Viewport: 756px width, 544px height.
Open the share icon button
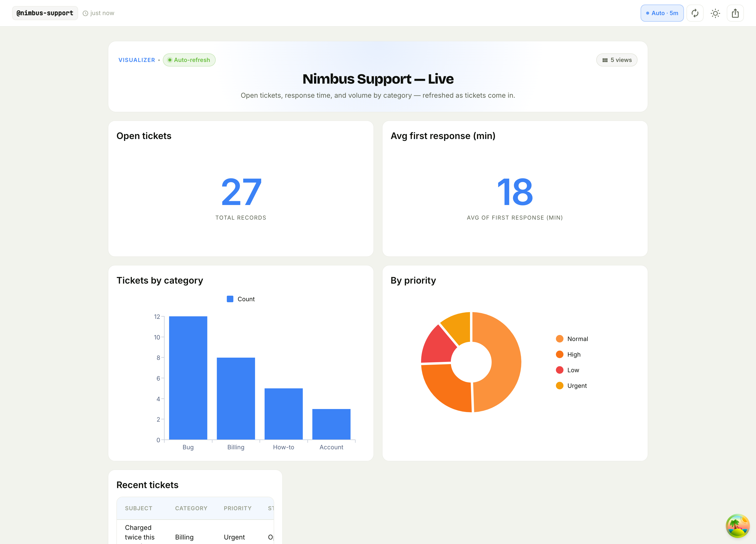735,13
